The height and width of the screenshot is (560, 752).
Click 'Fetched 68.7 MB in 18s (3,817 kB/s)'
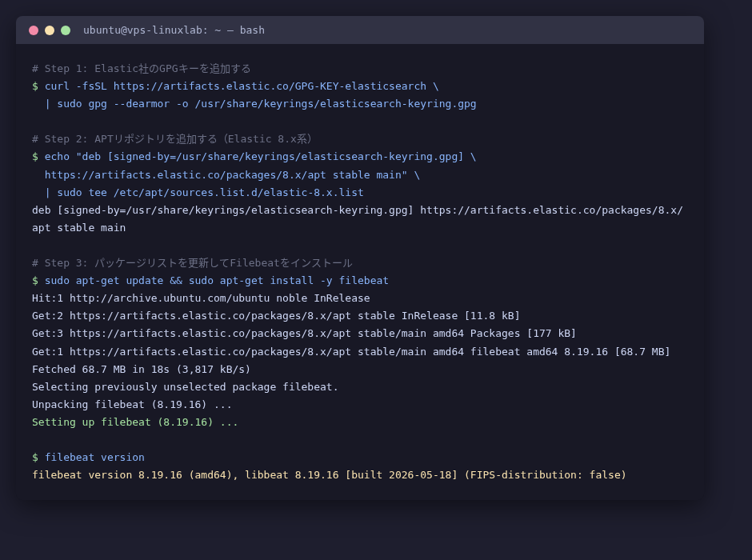coord(141,370)
